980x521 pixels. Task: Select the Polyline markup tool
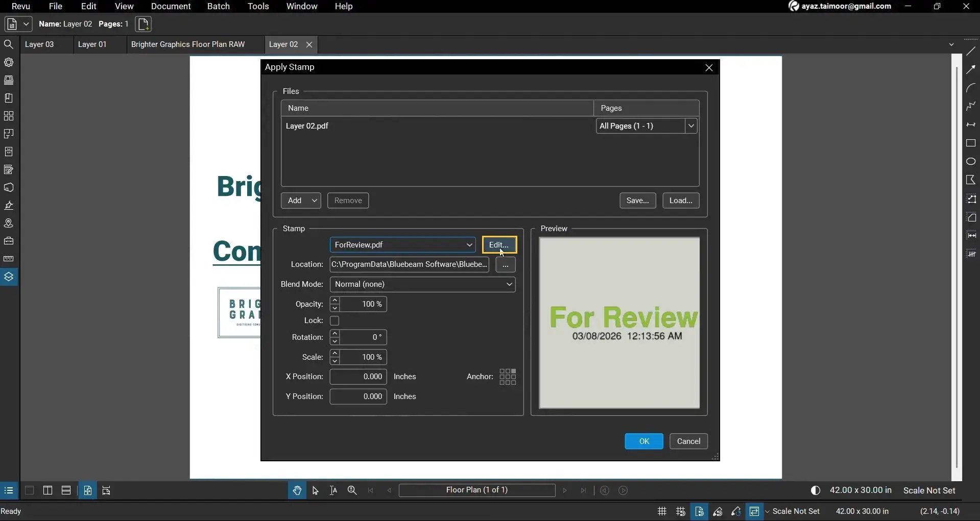[971, 106]
